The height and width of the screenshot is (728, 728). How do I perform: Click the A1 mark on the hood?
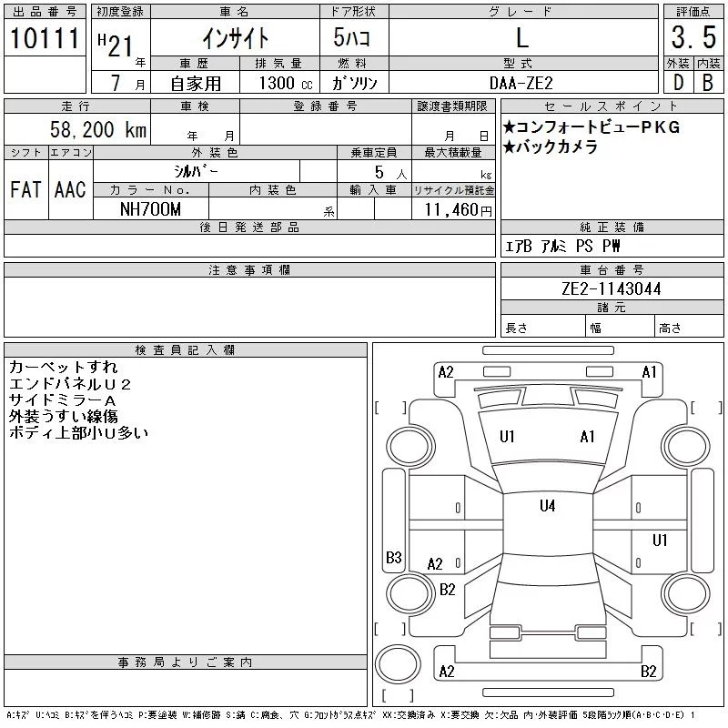coord(587,437)
